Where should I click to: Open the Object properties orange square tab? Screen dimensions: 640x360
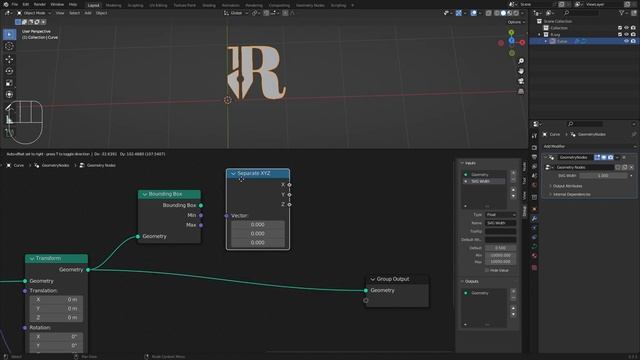(534, 209)
